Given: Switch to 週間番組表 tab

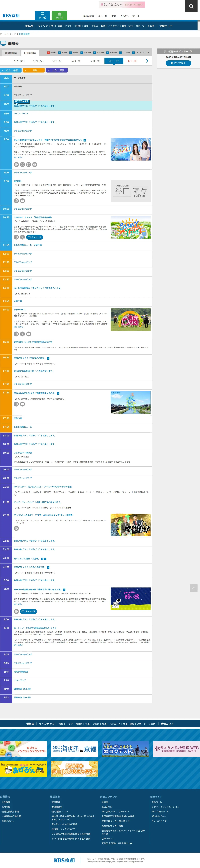Looking at the screenshot, I should pos(11,53).
